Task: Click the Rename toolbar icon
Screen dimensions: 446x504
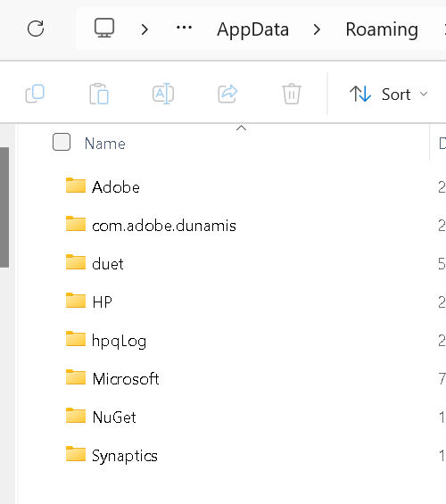Action: tap(163, 94)
